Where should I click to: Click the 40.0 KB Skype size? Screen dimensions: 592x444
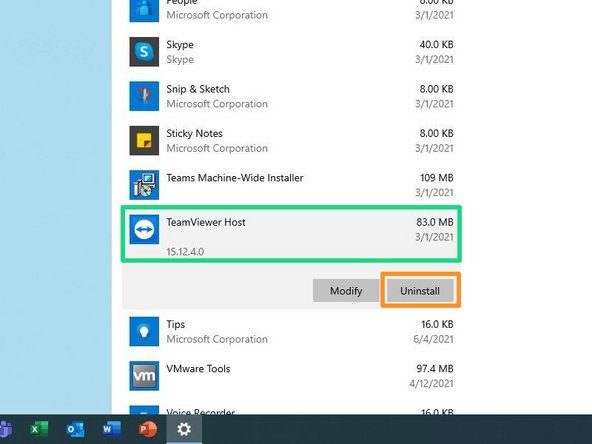tap(436, 45)
